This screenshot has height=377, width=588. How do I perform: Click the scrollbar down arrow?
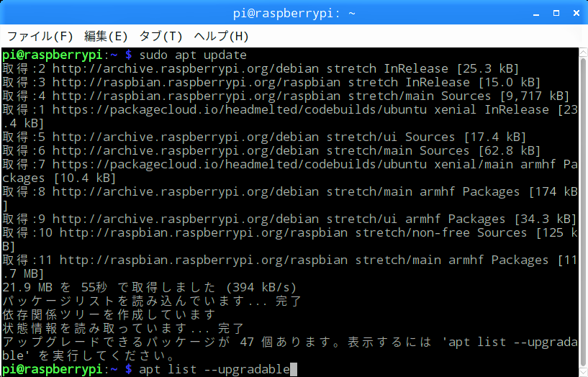583,372
